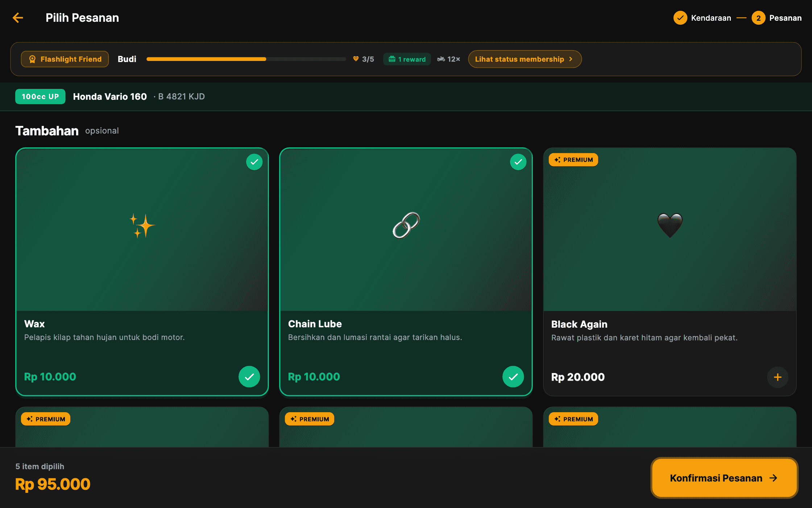Click the 100cc UP category badge

pos(40,97)
